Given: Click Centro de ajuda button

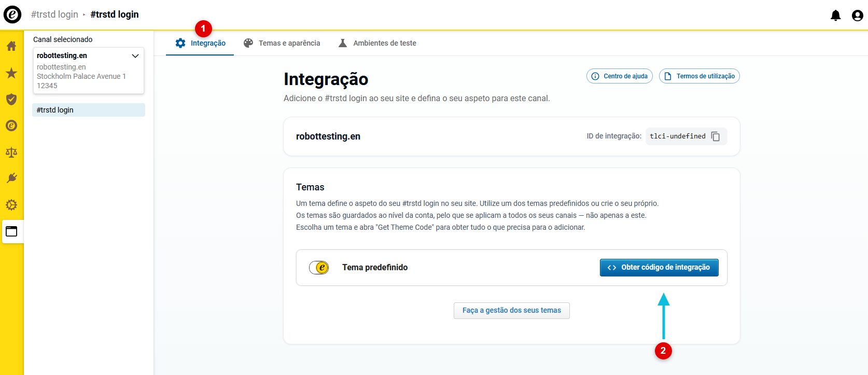Looking at the screenshot, I should 620,76.
